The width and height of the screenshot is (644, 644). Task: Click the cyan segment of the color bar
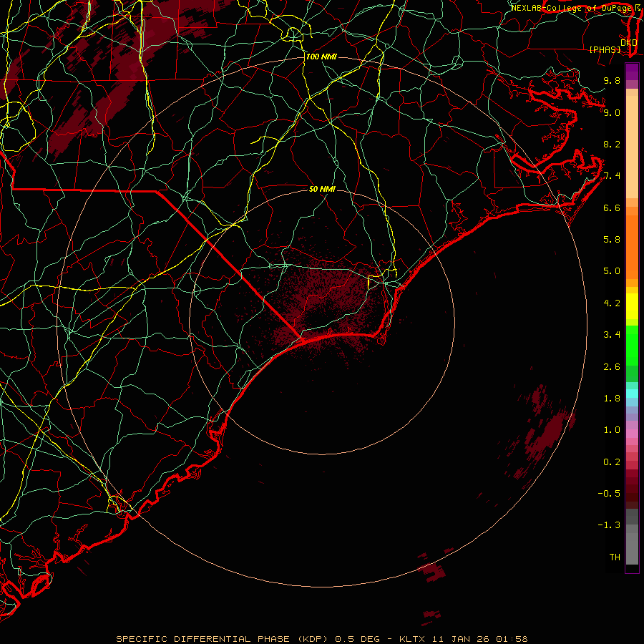point(632,394)
